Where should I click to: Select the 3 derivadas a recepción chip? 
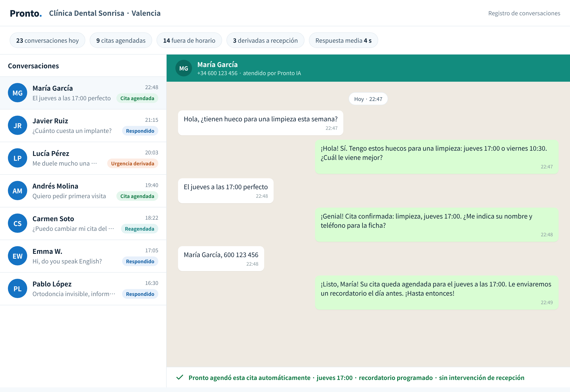(x=265, y=40)
